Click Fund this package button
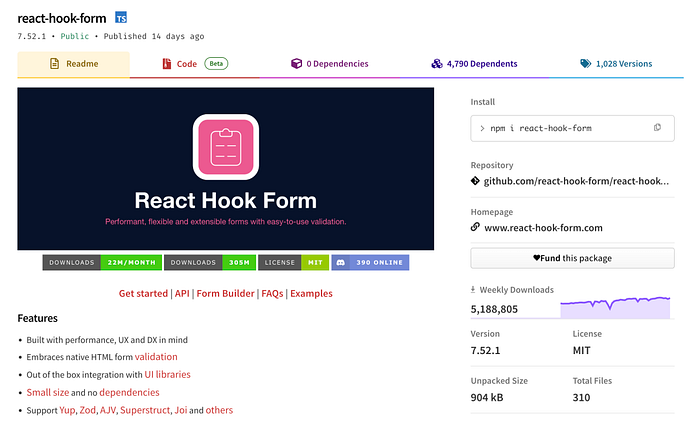Screen dimensions: 700x423 click(x=572, y=258)
